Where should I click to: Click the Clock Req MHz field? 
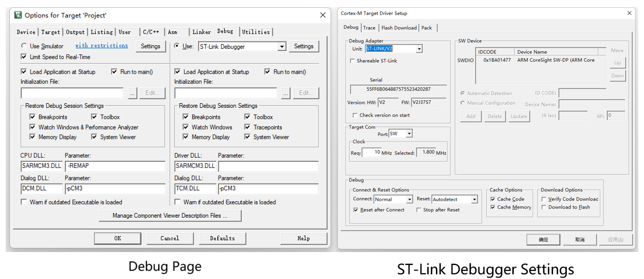coord(371,152)
